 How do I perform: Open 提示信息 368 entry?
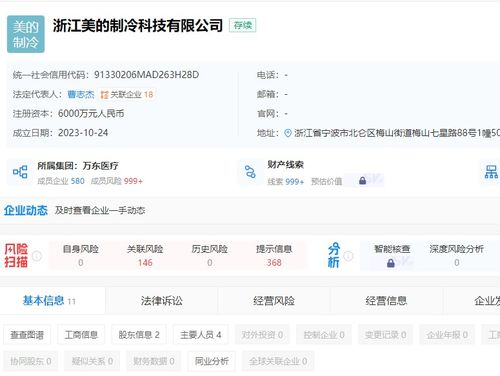point(274,256)
